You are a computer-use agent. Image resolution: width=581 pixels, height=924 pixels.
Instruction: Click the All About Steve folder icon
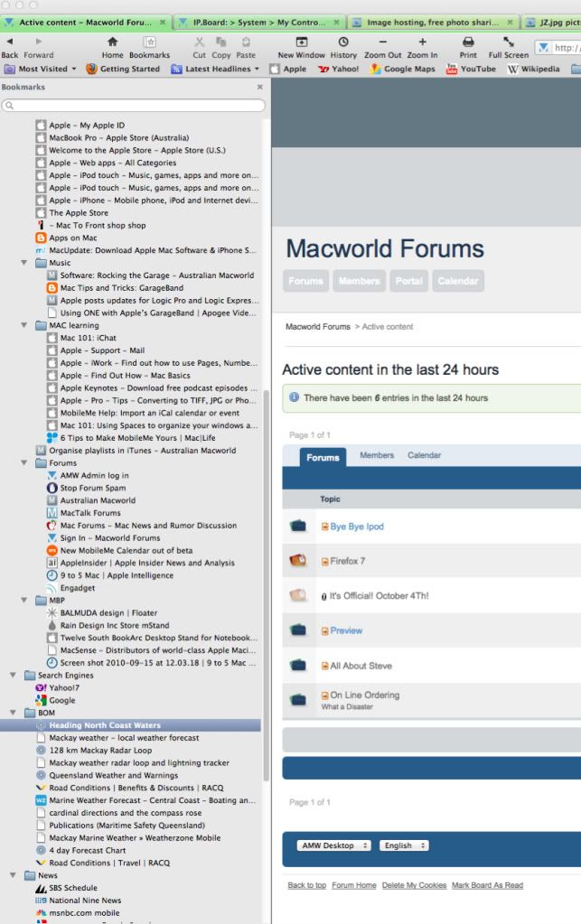[298, 666]
